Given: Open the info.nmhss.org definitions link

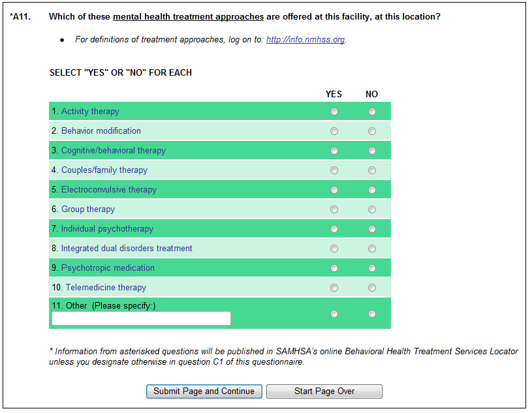Looking at the screenshot, I should coord(305,40).
